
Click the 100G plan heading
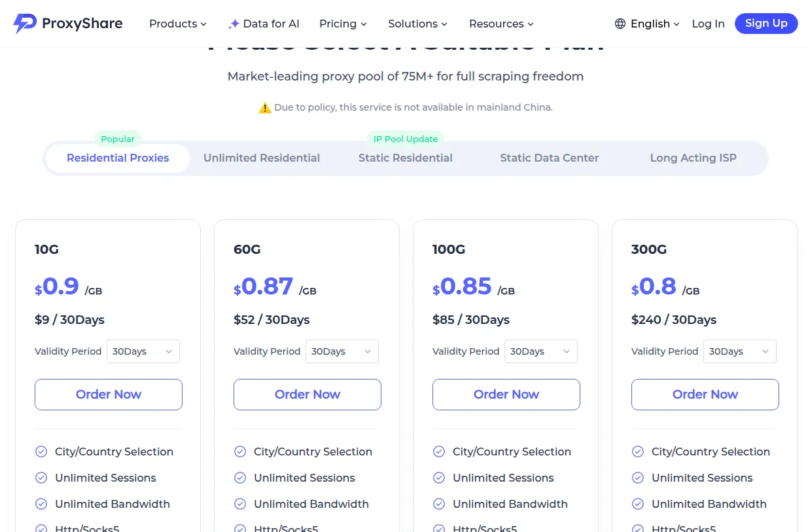[x=449, y=249]
